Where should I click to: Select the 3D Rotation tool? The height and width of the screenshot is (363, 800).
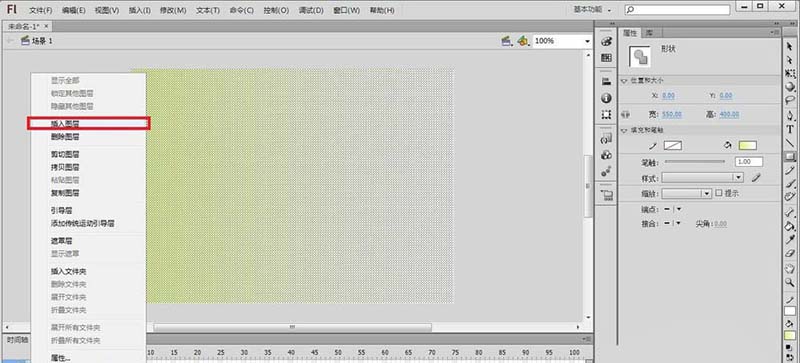790,87
